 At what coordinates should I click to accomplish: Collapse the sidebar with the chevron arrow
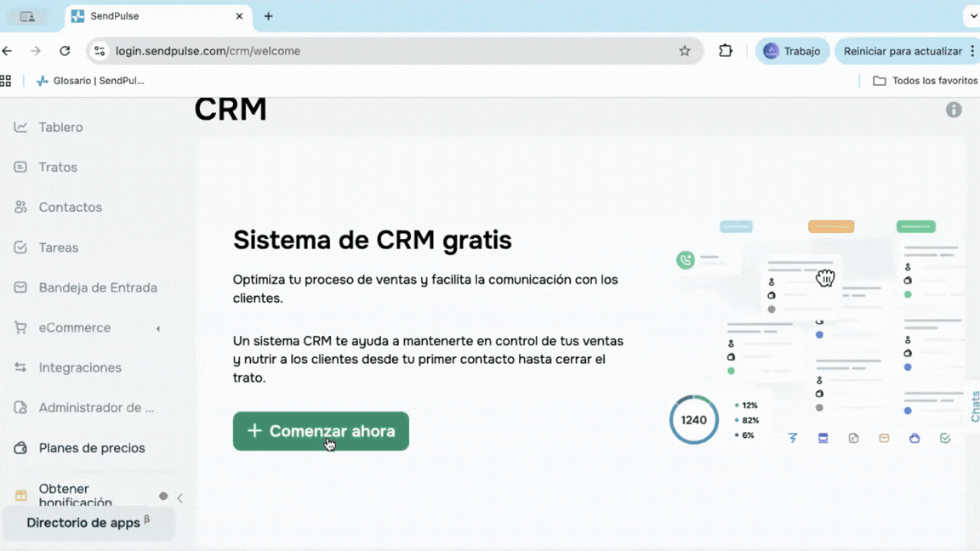179,497
